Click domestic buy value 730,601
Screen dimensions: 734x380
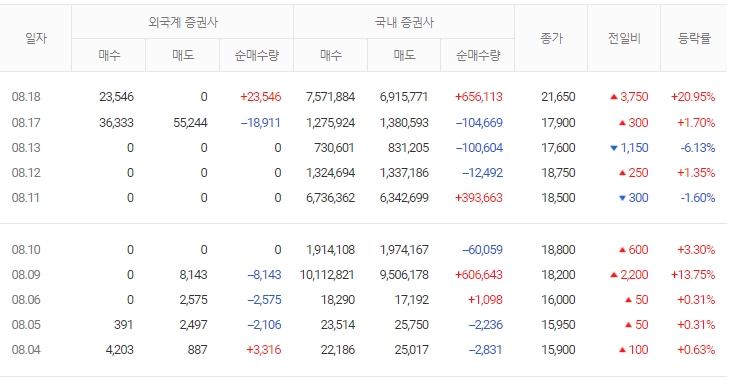(334, 148)
